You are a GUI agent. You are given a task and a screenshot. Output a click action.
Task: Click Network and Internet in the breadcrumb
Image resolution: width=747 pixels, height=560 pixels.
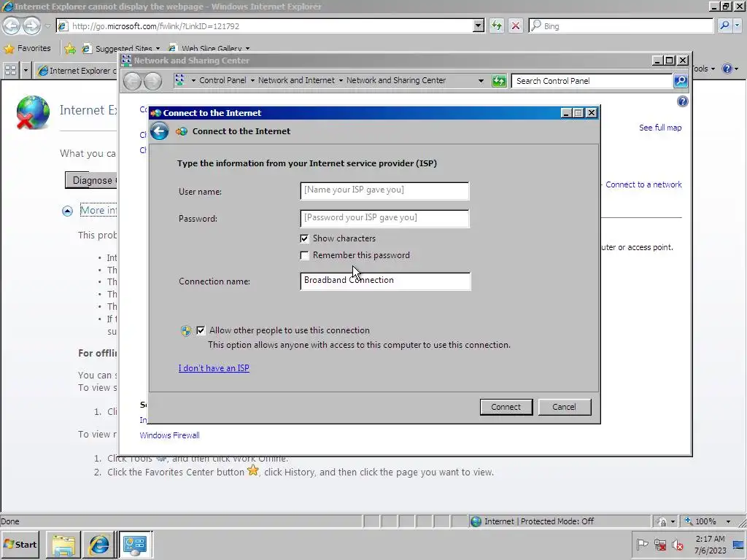point(296,80)
